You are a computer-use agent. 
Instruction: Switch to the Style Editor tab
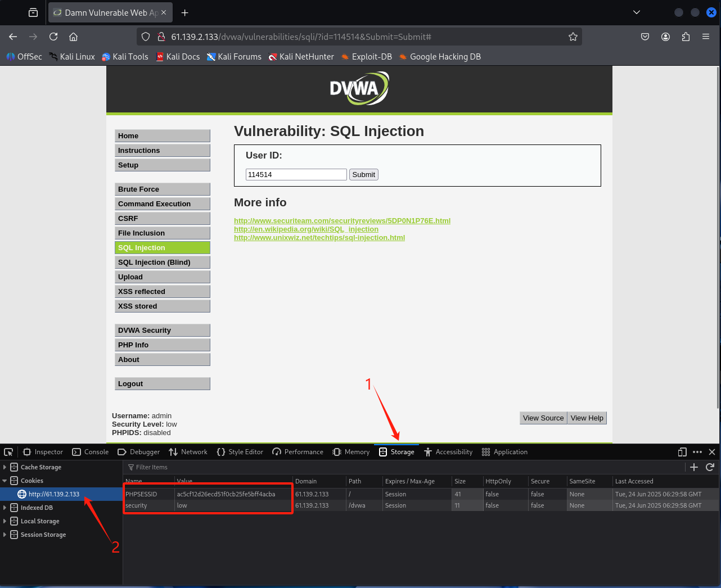tap(240, 452)
